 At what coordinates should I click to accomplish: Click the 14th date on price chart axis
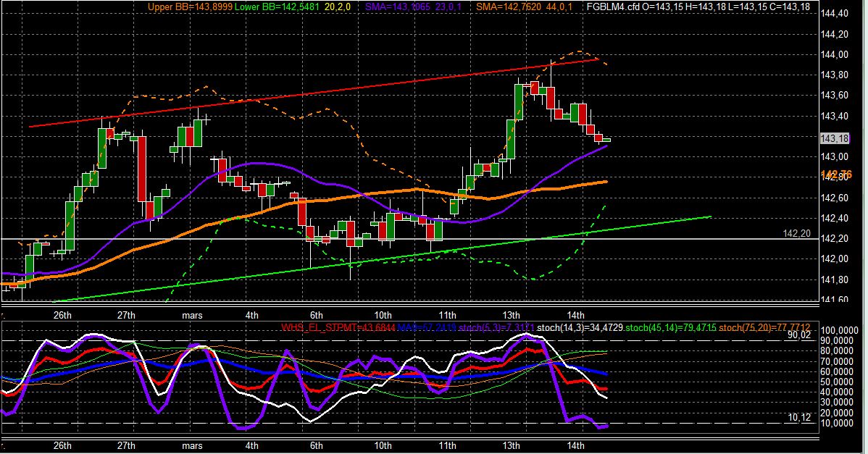[576, 315]
